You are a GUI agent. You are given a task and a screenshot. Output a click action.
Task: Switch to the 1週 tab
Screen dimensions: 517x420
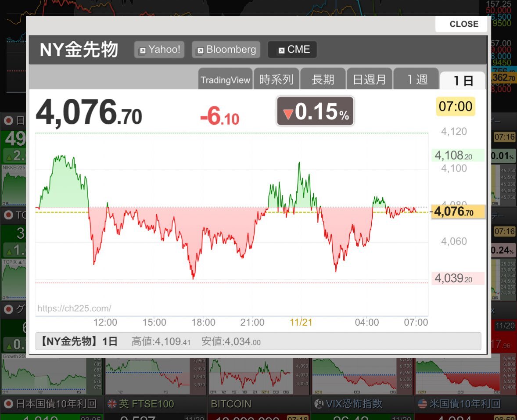click(x=416, y=79)
